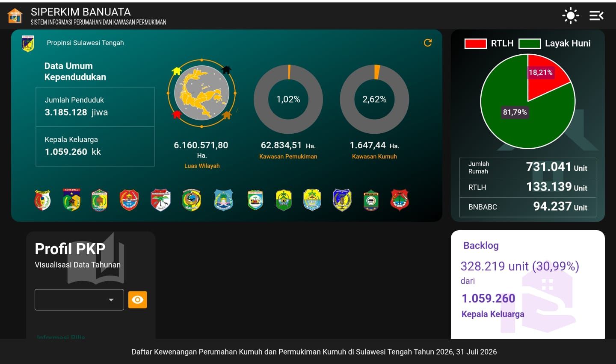Image resolution: width=616 pixels, height=364 pixels.
Task: Click the 1.647,44 Ha. value
Action: pos(374,145)
